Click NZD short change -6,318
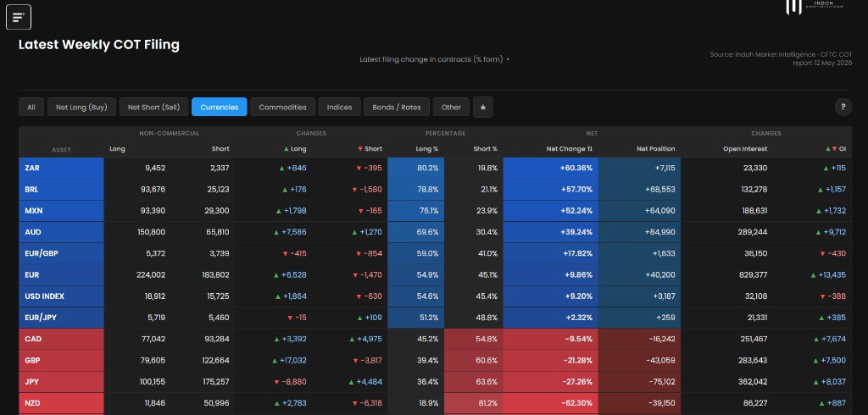Screen dimensions: 868x415 click(x=367, y=403)
